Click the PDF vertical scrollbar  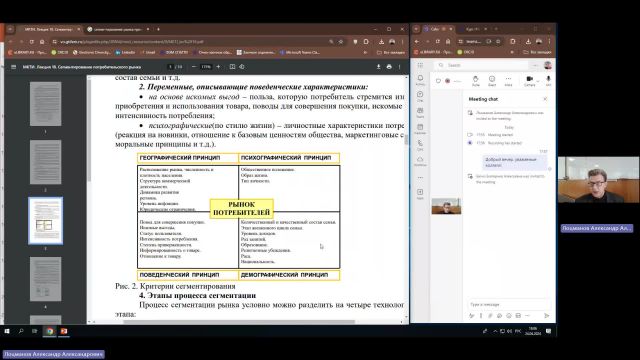pos(406,139)
